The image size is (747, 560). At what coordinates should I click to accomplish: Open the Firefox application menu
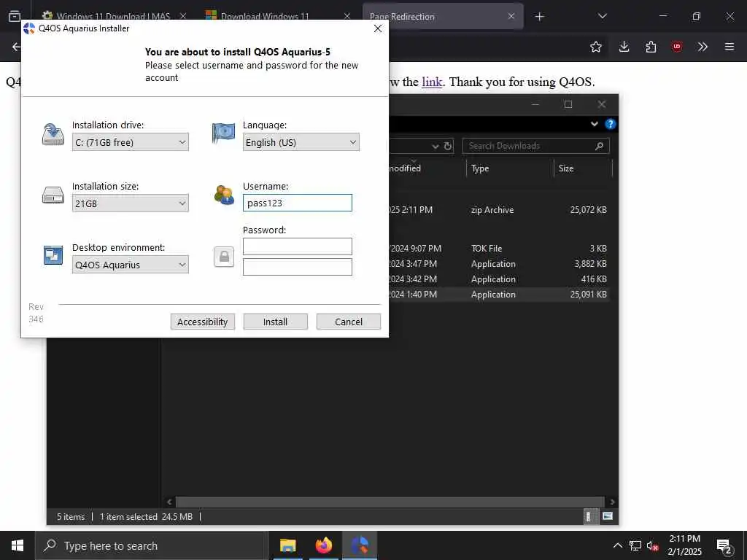point(729,47)
